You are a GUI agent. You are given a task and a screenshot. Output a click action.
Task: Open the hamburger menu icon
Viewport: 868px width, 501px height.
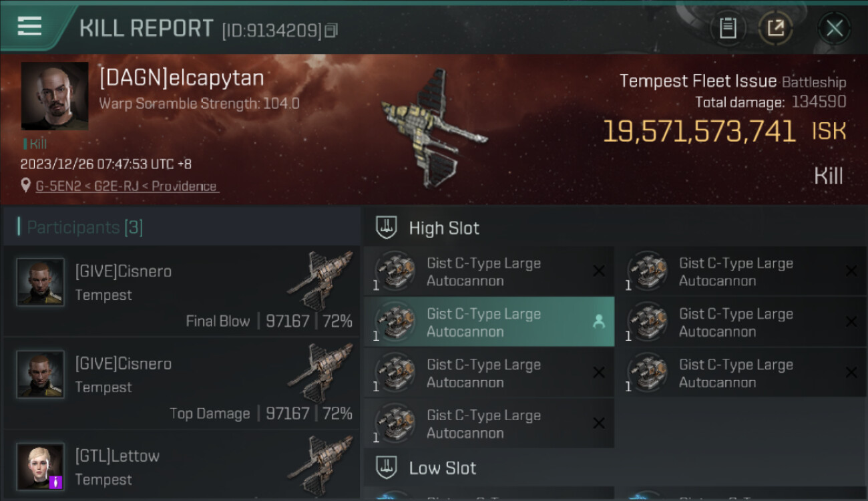click(x=29, y=27)
